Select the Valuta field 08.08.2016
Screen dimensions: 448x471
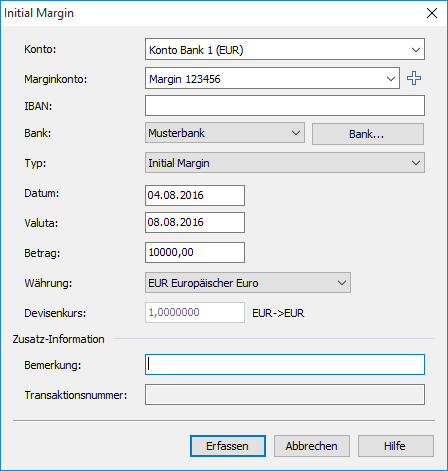[x=195, y=222]
